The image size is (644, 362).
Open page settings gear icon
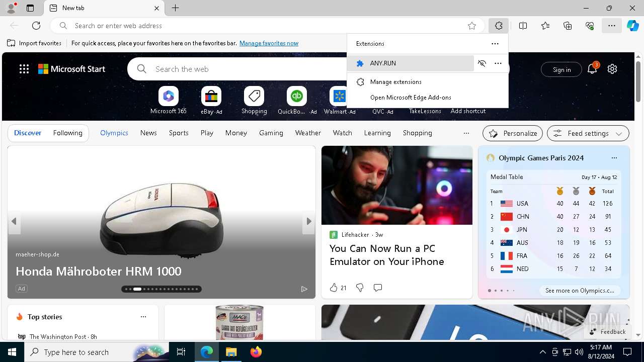tap(612, 69)
